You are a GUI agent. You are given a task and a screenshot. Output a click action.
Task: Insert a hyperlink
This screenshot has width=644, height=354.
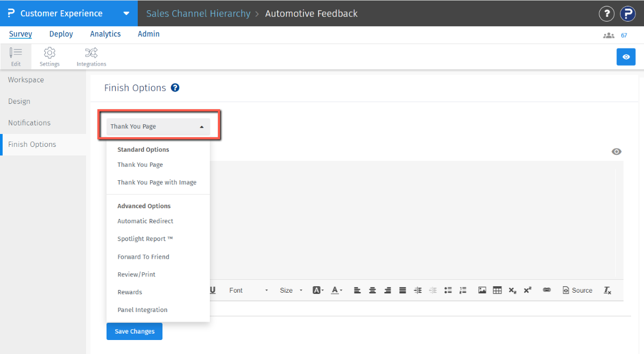547,290
